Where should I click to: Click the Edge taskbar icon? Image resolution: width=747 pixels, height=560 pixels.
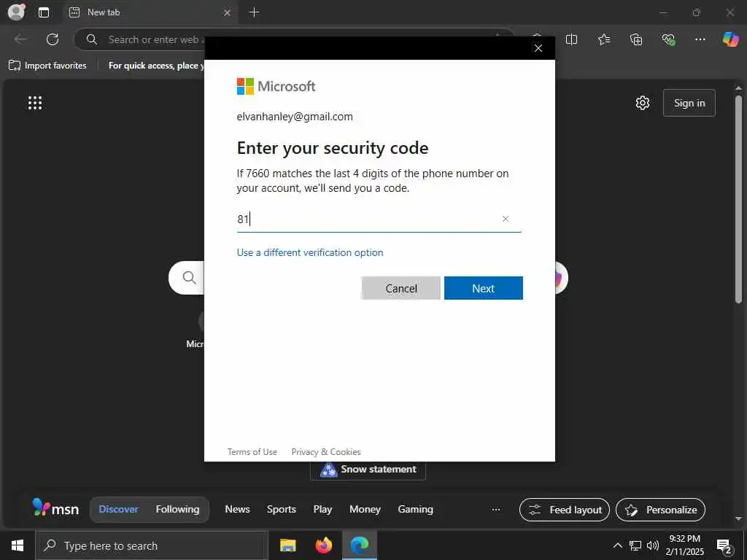[360, 545]
